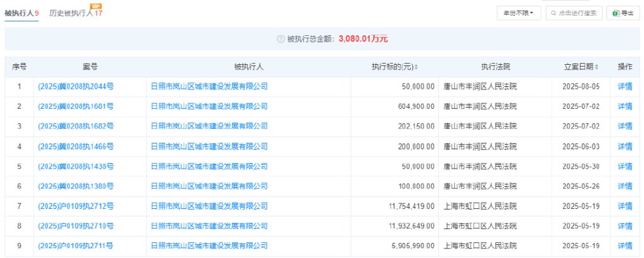Click the help icon beside 被执行总金额
The height and width of the screenshot is (258, 644).
pos(280,39)
